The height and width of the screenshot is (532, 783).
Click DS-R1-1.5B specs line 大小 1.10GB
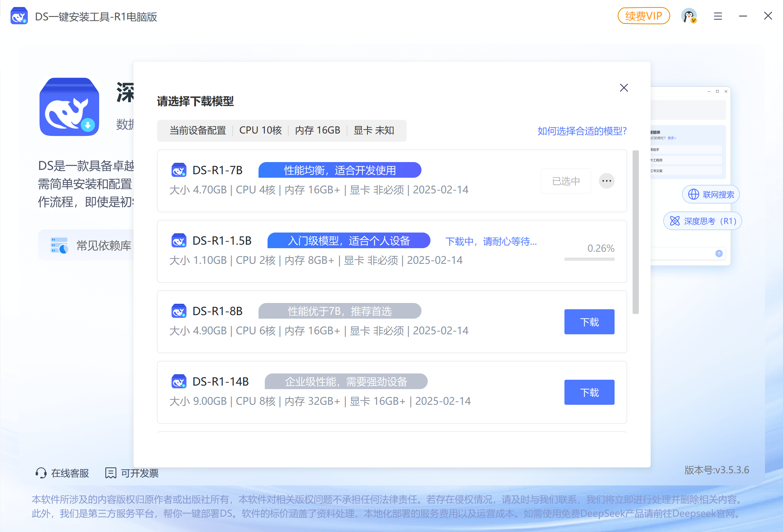[316, 260]
